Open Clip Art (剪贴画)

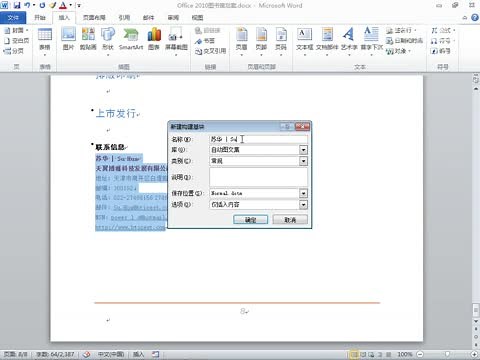[88, 40]
